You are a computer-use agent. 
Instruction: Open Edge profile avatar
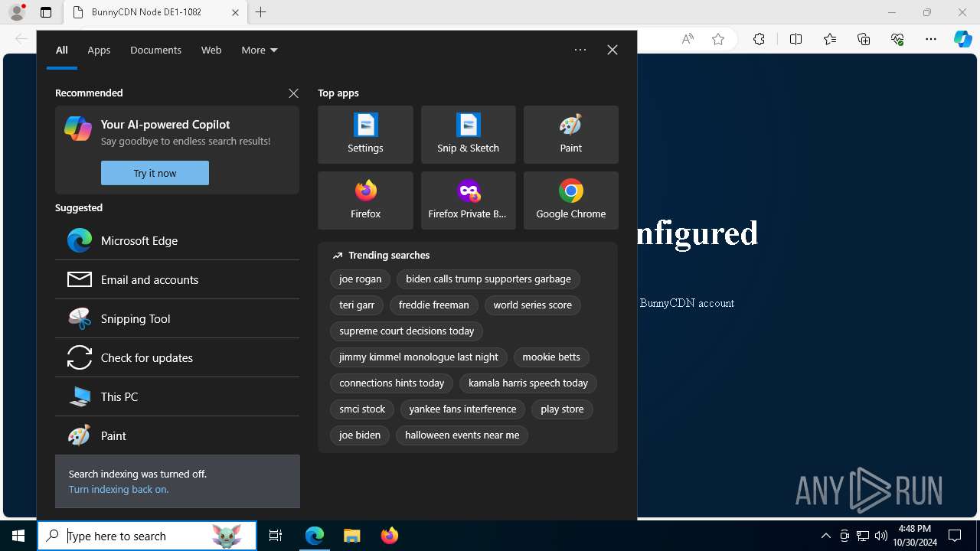click(16, 12)
